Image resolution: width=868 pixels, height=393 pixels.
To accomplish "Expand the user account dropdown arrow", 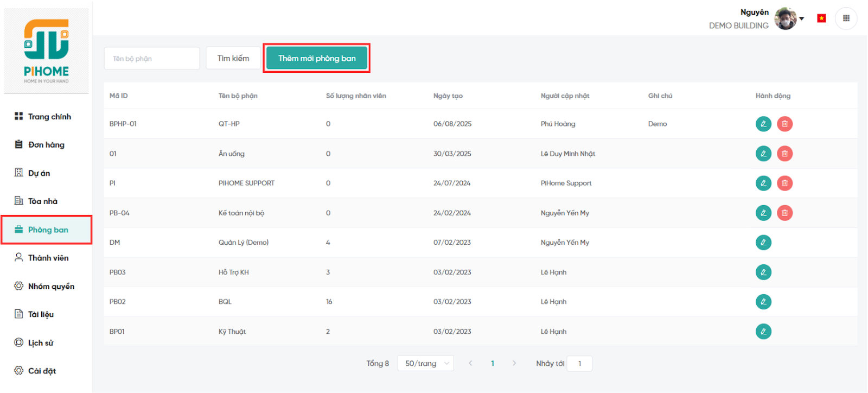I will (x=802, y=18).
